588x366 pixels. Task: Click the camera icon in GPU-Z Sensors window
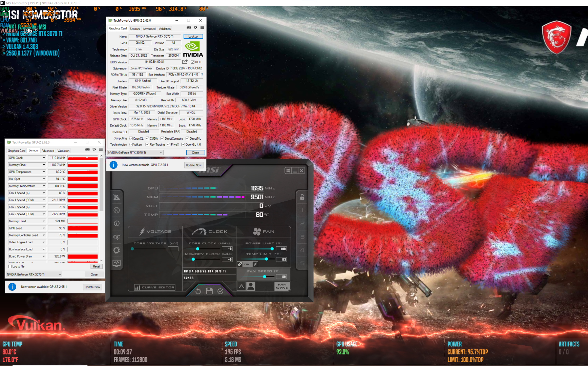(87, 149)
